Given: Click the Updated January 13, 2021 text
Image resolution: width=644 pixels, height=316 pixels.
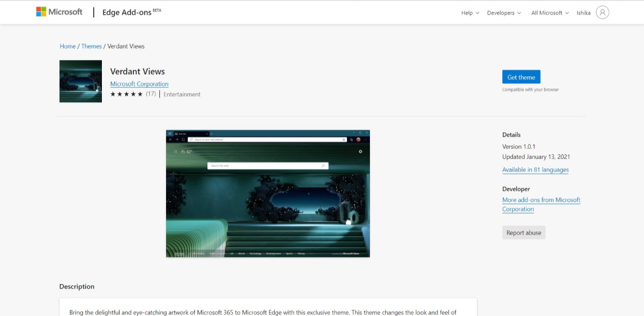Looking at the screenshot, I should click(536, 157).
